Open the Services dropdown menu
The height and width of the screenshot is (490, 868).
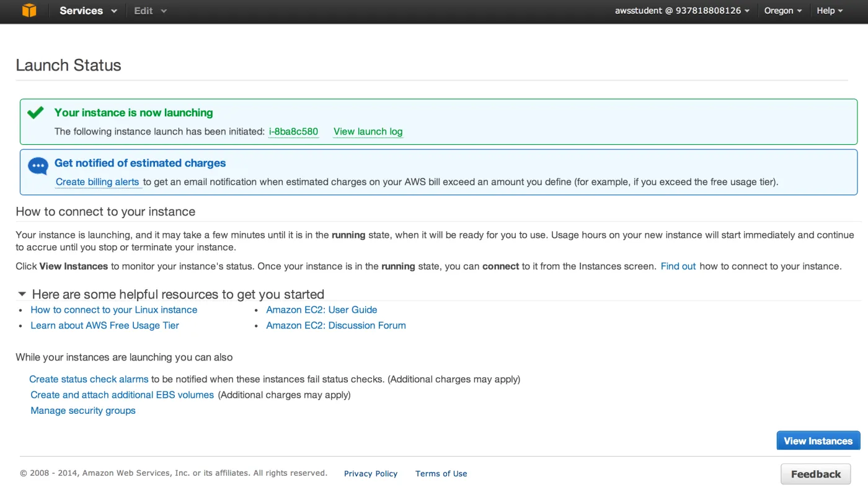[x=88, y=11]
